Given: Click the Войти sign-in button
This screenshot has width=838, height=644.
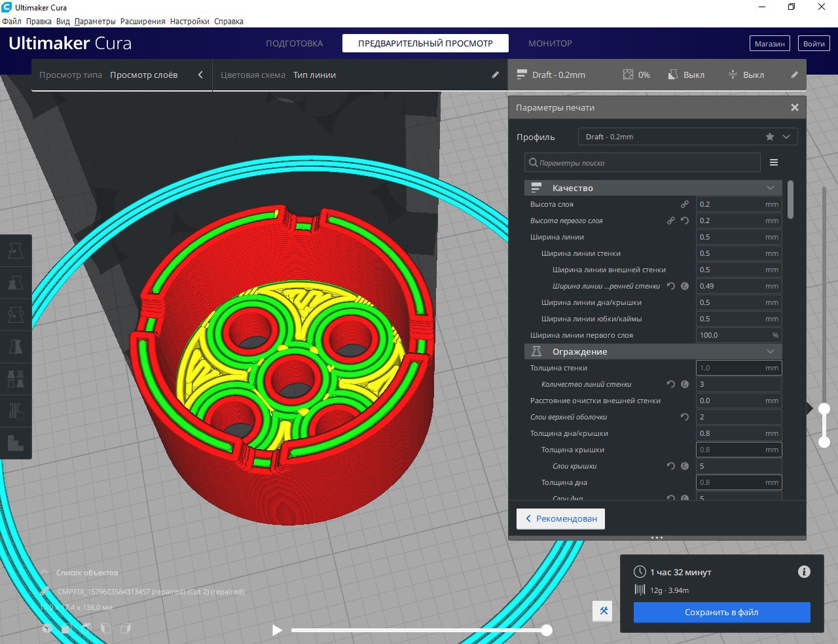Looking at the screenshot, I should (x=814, y=44).
